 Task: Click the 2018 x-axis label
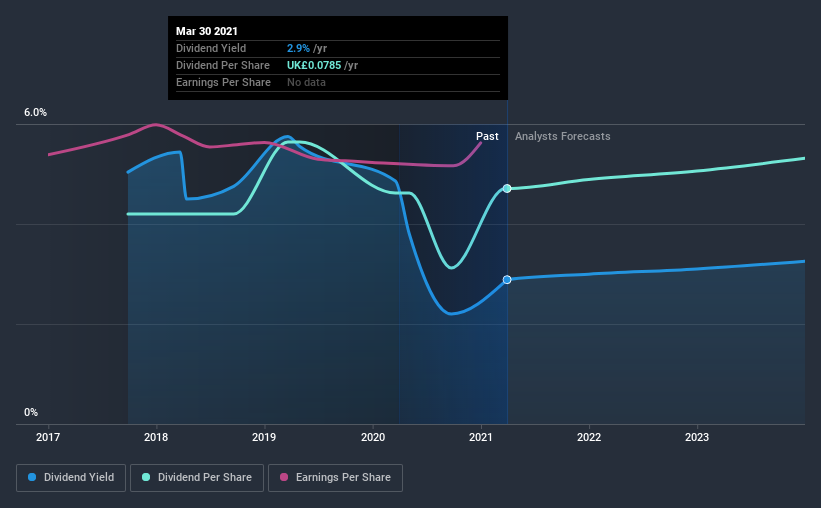click(x=156, y=437)
